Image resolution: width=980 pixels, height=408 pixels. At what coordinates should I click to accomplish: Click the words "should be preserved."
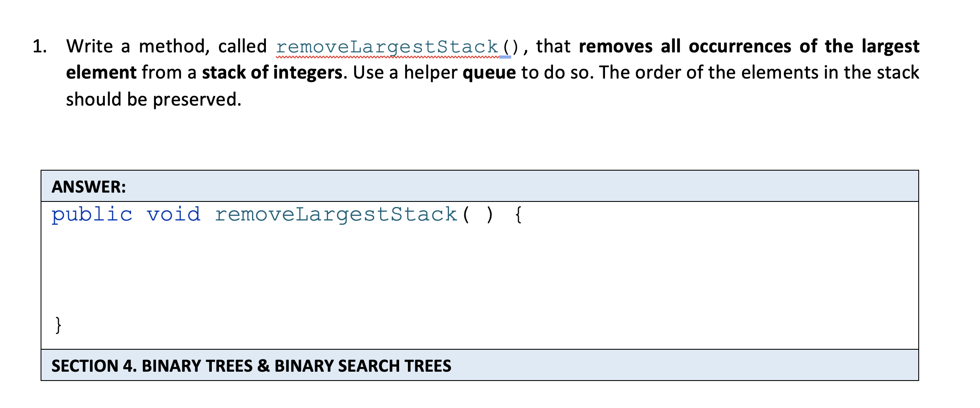click(x=154, y=100)
